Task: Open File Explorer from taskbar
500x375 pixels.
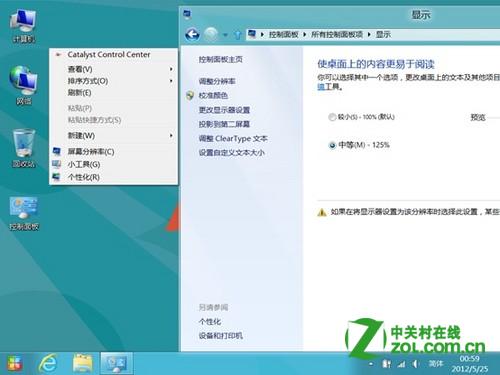Action: 82,363
